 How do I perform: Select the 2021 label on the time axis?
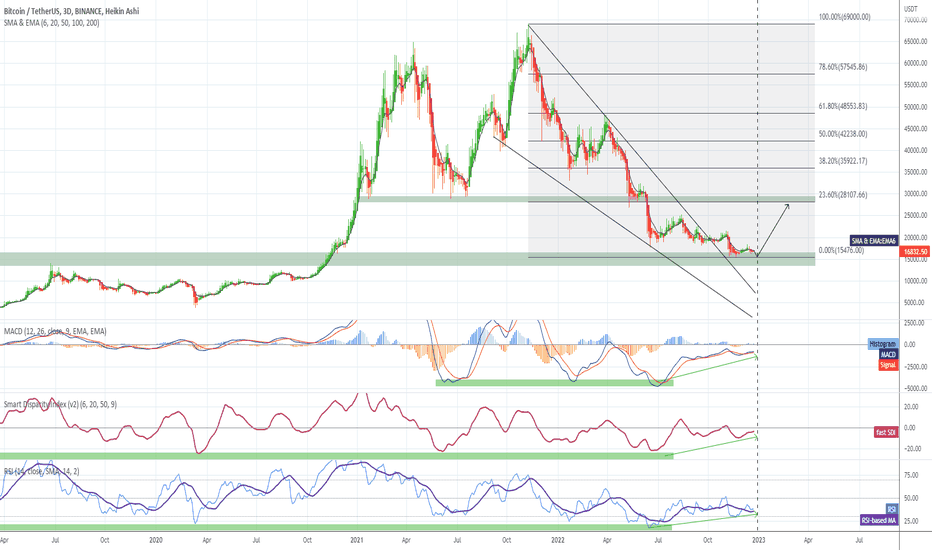point(357,540)
